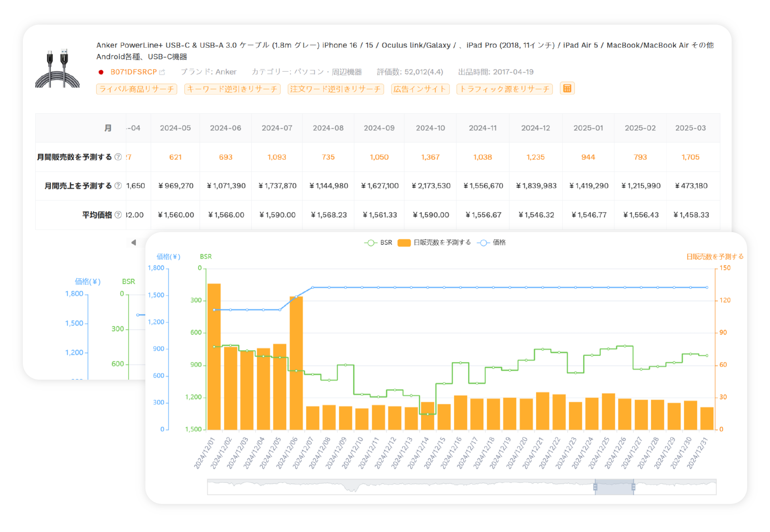770x532 pixels.
Task: Click the Anker cable product thumbnail
Action: 57,67
